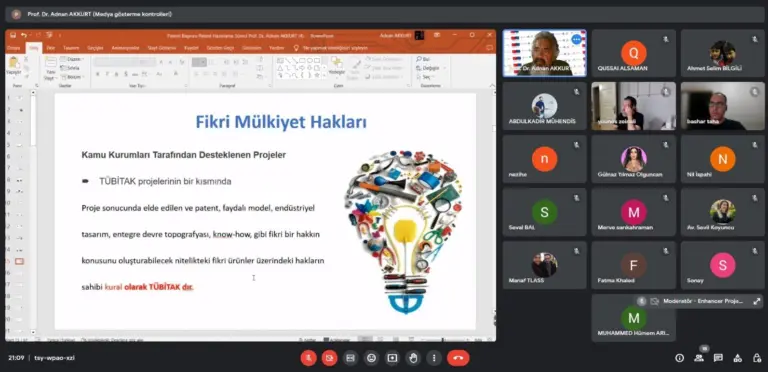Viewport: 768px width, 372px height.
Task: Switch to the Tasarım ribbon tab
Action: (71, 48)
